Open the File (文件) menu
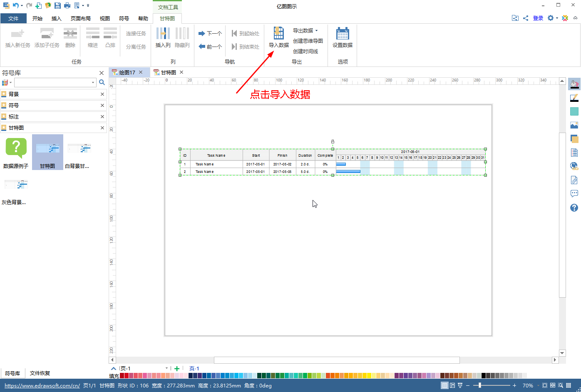This screenshot has height=392, width=581. tap(13, 18)
